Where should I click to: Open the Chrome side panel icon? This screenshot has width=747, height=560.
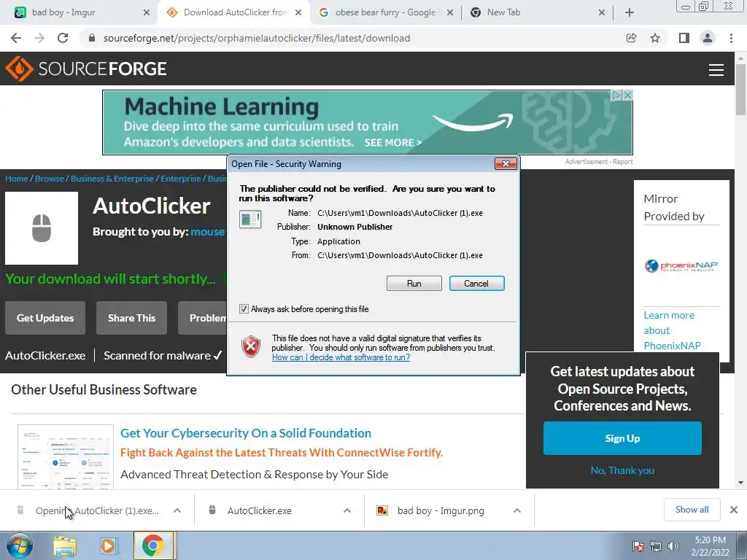[684, 38]
